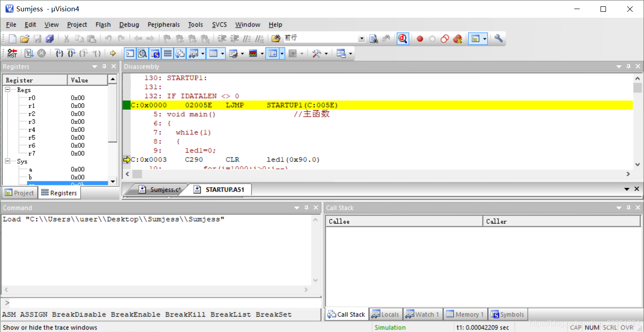Switch to the Sumjess.c editor tab
Viewport: 644px width, 332px height.
(160, 190)
